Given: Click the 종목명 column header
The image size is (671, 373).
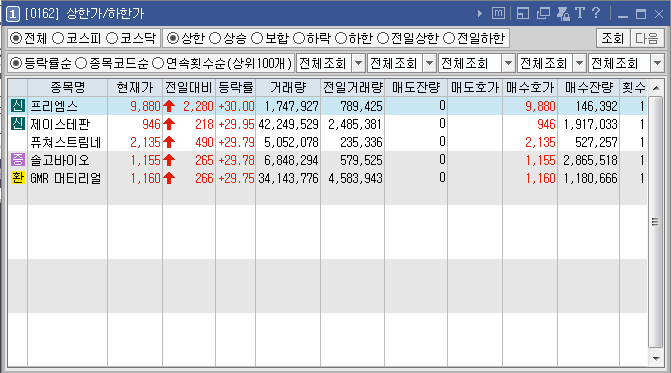Looking at the screenshot, I should tap(68, 88).
